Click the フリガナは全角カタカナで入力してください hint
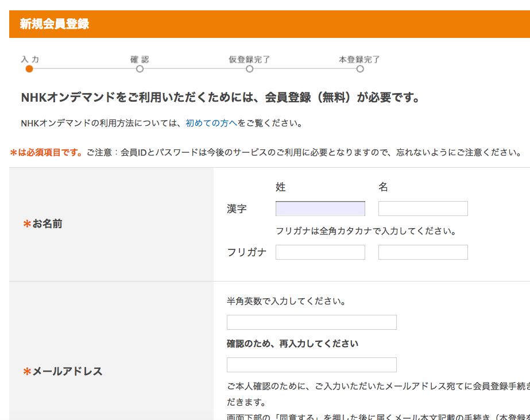Viewport: 530px width, 420px height. click(x=366, y=232)
